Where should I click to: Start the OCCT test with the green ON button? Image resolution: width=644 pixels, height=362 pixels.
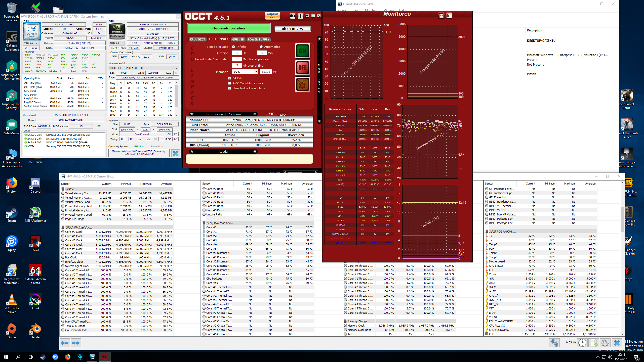pos(302,51)
